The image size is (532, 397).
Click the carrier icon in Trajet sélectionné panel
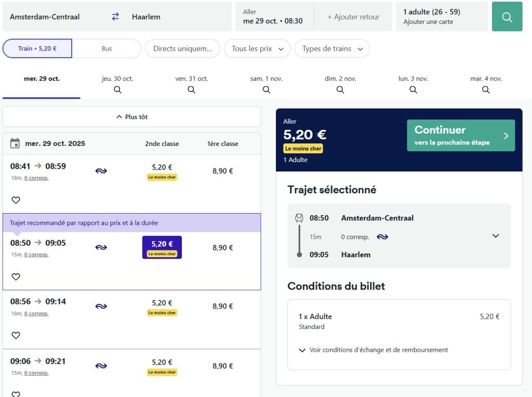coord(383,237)
